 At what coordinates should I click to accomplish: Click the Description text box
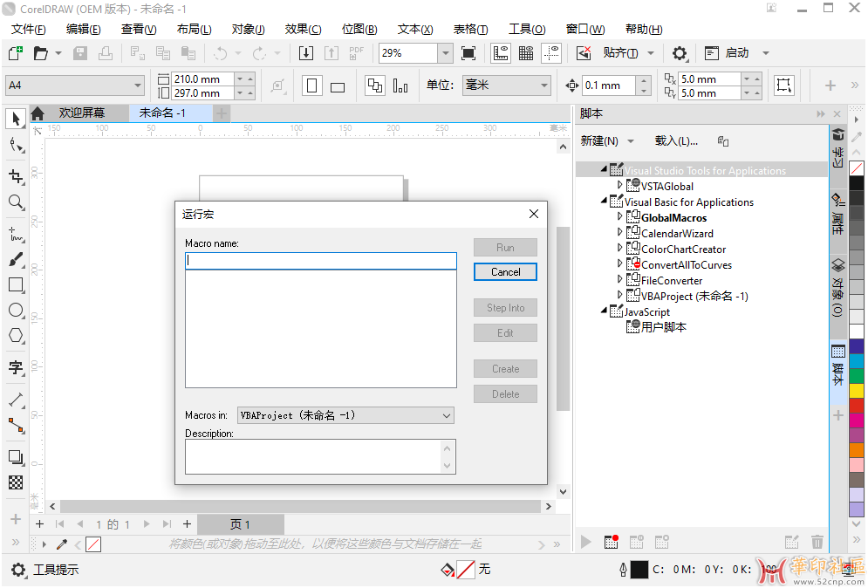click(320, 457)
